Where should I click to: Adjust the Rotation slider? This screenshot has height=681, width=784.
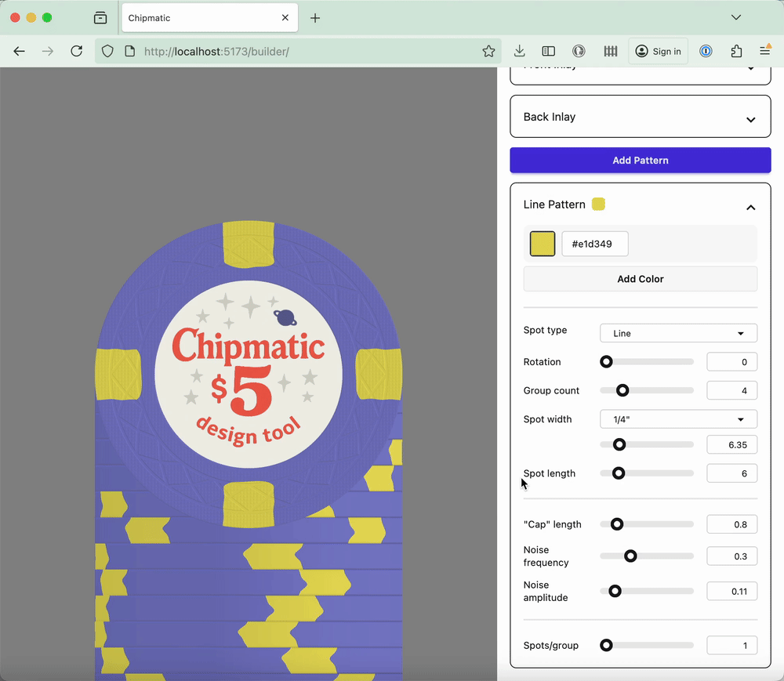647,362
